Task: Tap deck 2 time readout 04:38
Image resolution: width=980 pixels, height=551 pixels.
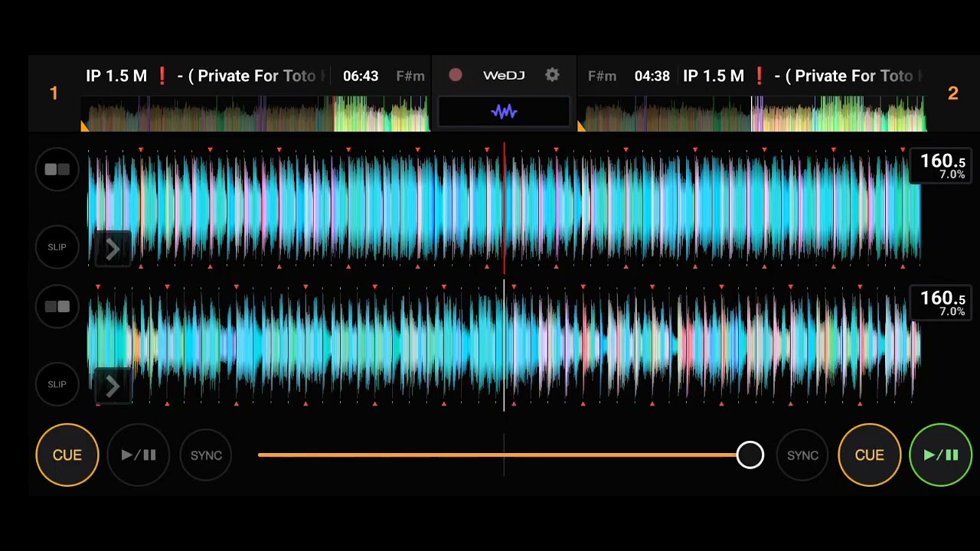Action: (x=652, y=76)
